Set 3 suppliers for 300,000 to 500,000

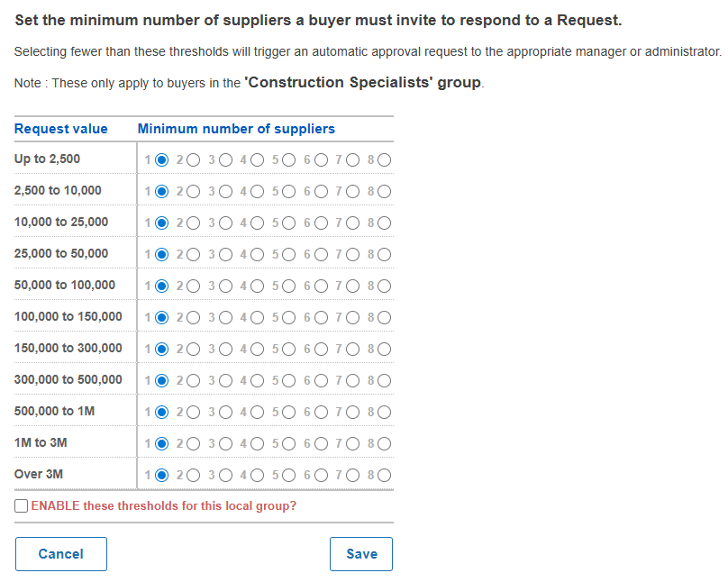point(225,381)
